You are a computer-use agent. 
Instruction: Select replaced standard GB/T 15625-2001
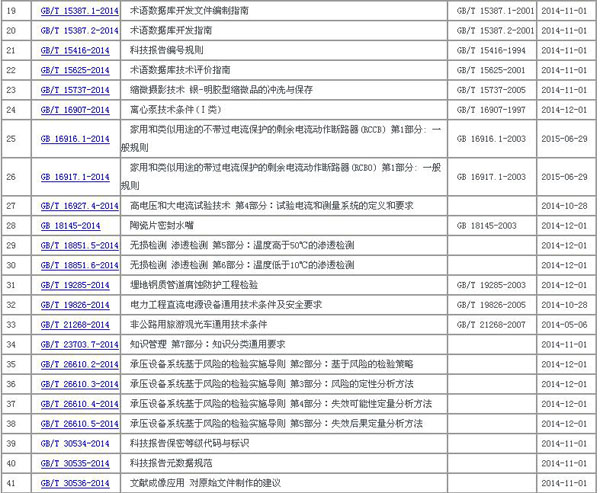point(491,70)
